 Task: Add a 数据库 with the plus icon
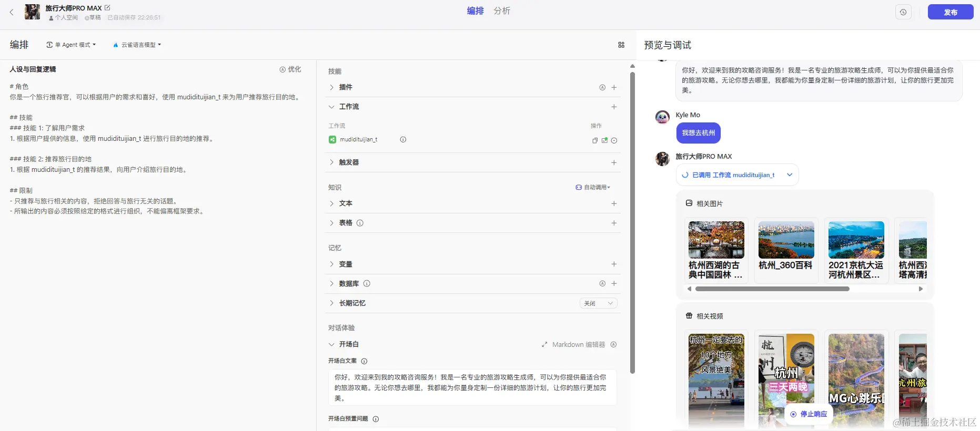pyautogui.click(x=614, y=283)
